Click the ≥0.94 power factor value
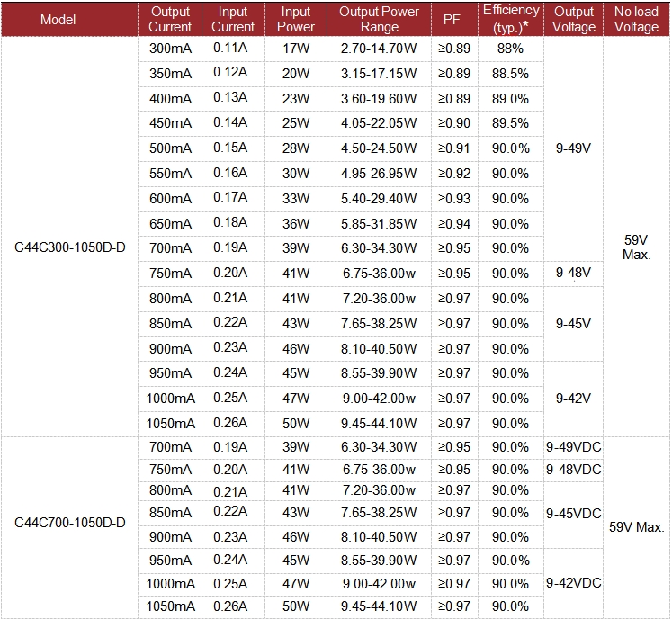 [x=454, y=224]
